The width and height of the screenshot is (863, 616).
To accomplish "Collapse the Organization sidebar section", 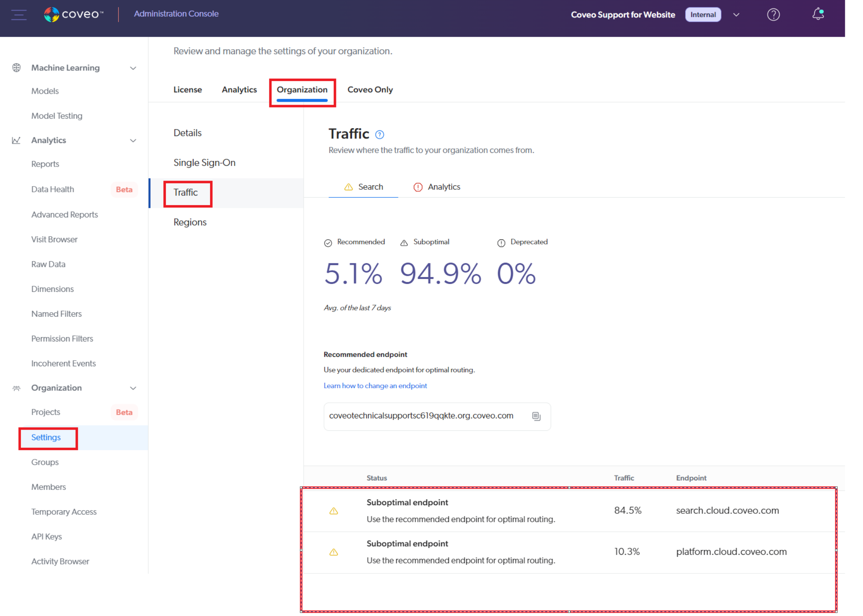I will (133, 388).
